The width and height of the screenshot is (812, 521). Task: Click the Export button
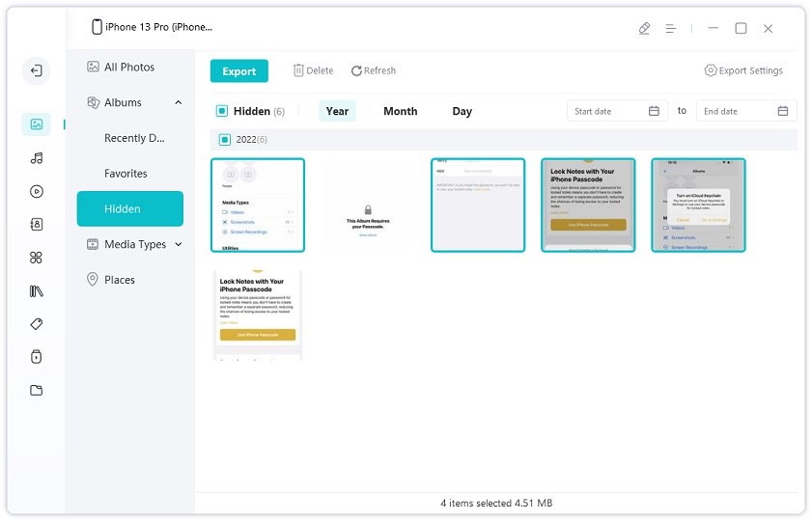click(239, 70)
